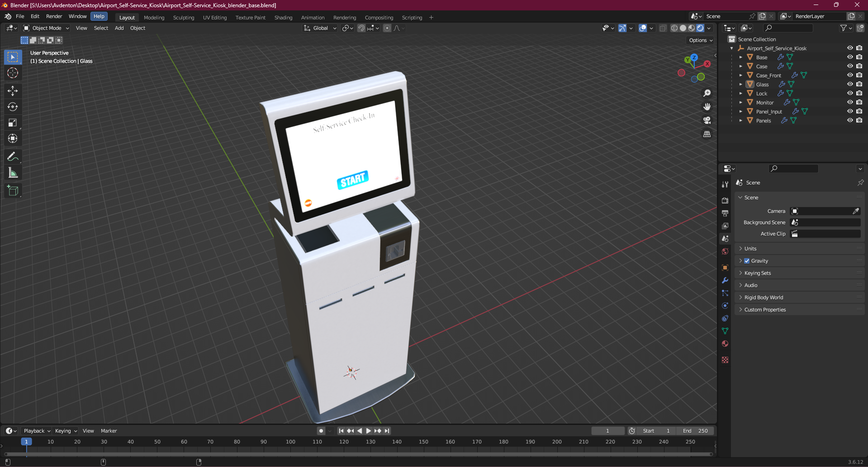Click the viewport pan hand icon

click(x=707, y=107)
